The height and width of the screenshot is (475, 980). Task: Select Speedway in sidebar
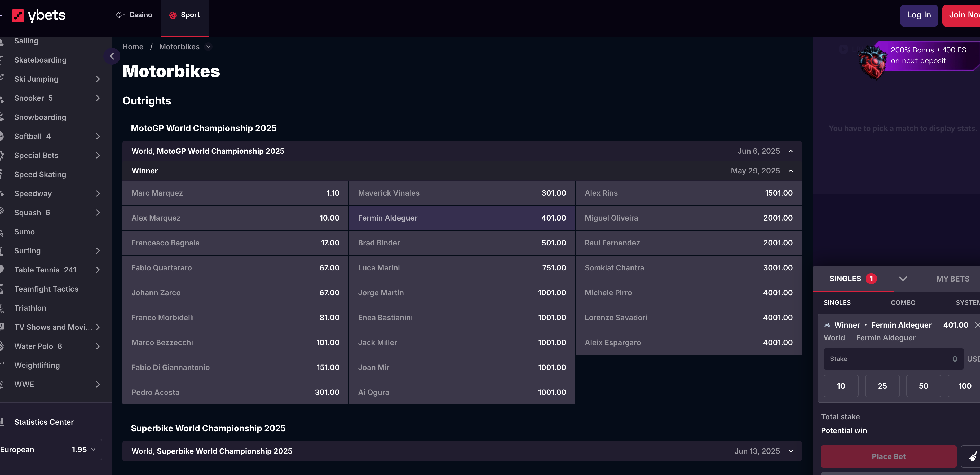(33, 194)
